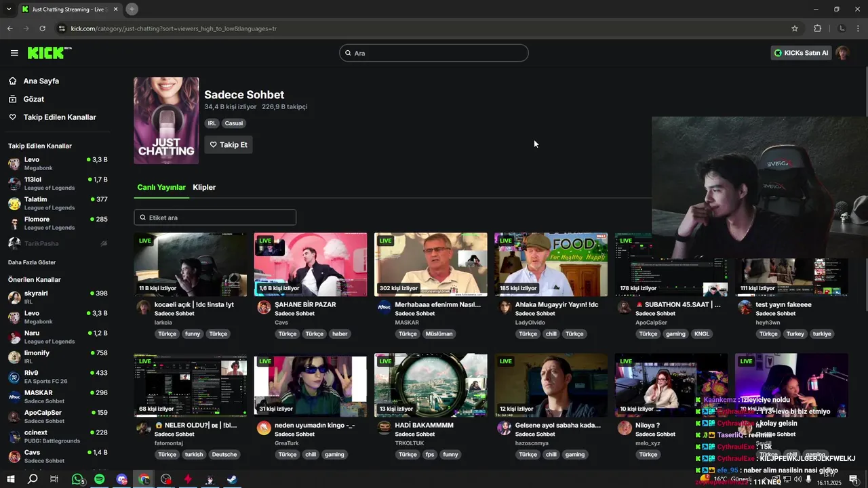
Task: Open the user profile avatar menu
Action: [x=842, y=53]
